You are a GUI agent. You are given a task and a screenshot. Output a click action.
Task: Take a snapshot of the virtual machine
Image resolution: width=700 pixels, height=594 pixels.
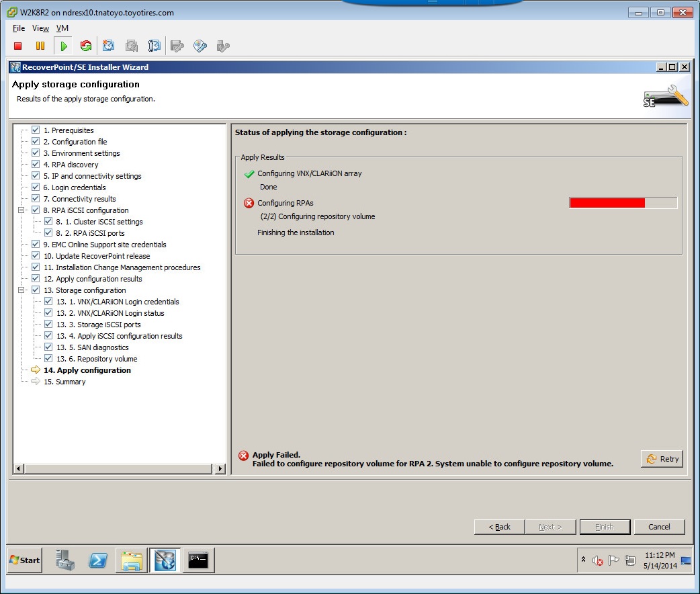pos(109,46)
